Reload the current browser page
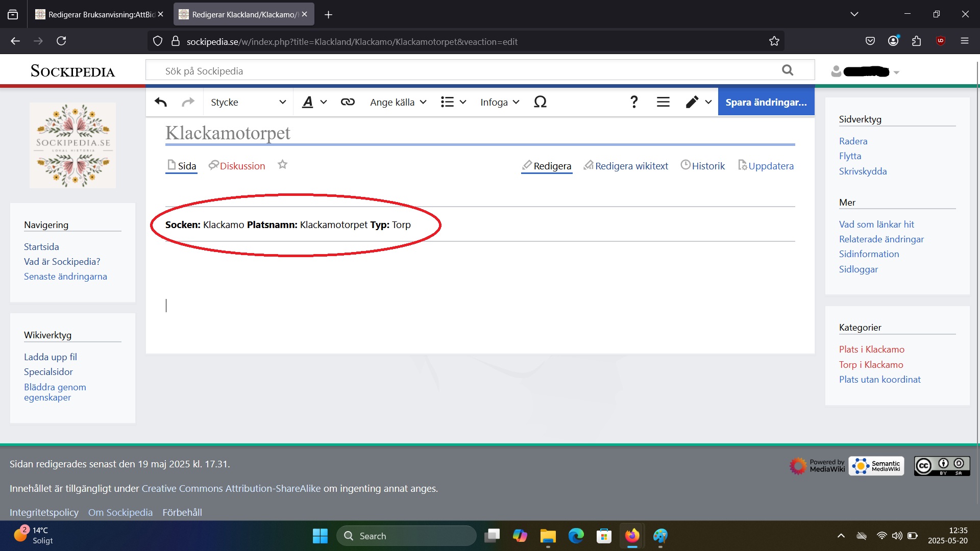The height and width of the screenshot is (551, 980). click(x=61, y=41)
